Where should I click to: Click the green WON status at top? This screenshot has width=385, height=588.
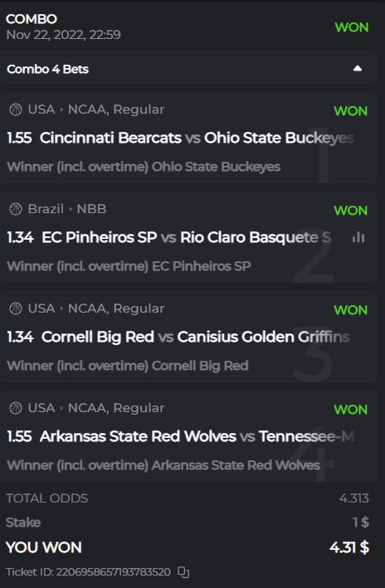[x=352, y=27]
